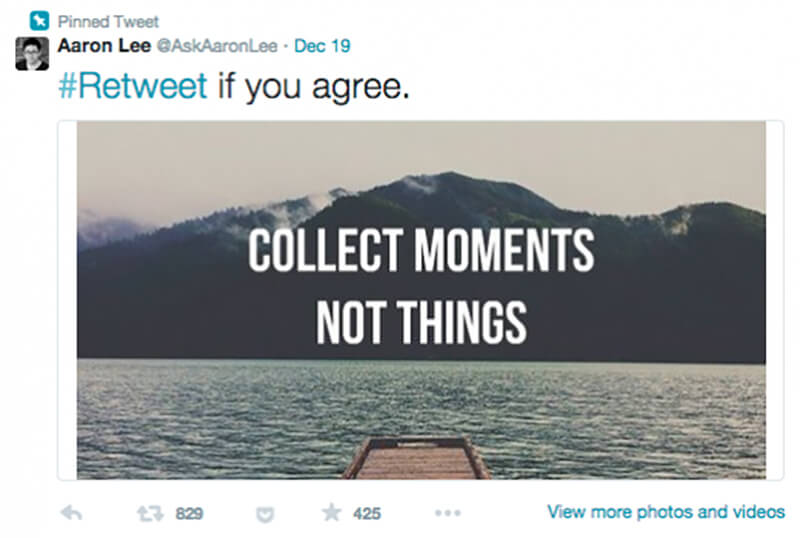Viewport: 800px width, 538px height.
Task: Click the 'if you agree.' tweet text
Action: [x=314, y=87]
